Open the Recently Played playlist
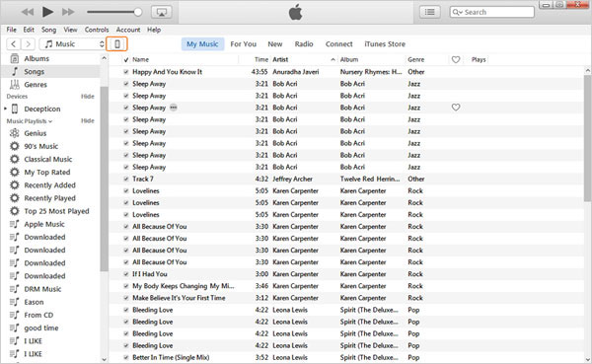Screen dimensions: 592x364 [50, 198]
